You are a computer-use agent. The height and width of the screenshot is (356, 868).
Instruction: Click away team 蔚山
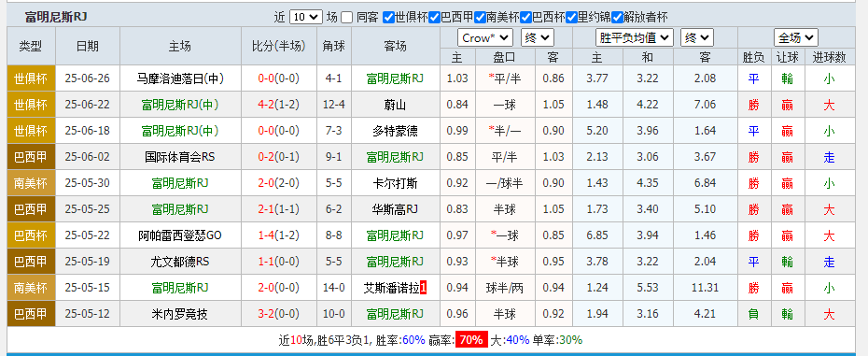pyautogui.click(x=395, y=105)
